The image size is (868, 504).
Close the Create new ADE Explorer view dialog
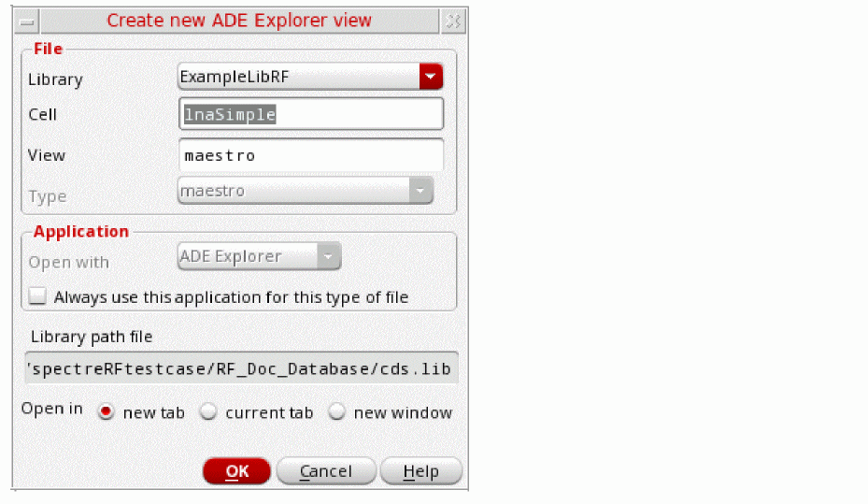[x=453, y=22]
